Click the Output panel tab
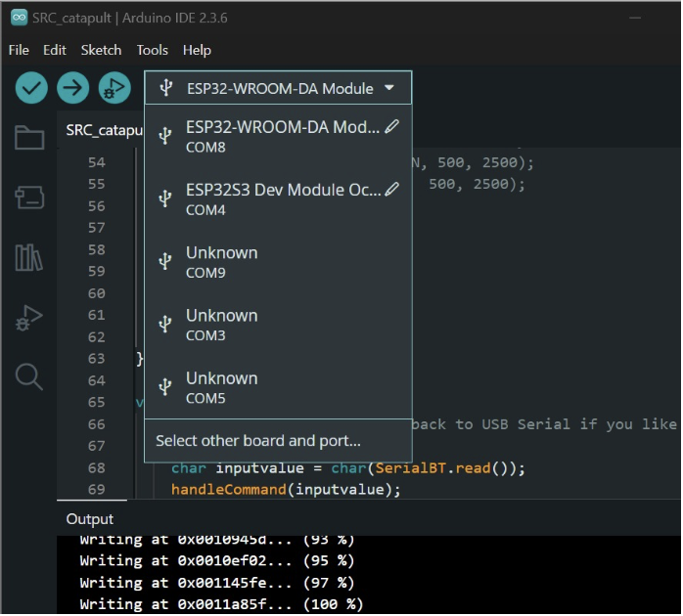The height and width of the screenshot is (616, 683). pyautogui.click(x=90, y=519)
